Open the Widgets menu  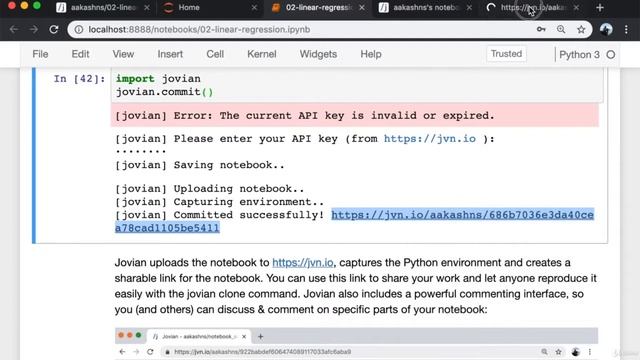pos(318,54)
